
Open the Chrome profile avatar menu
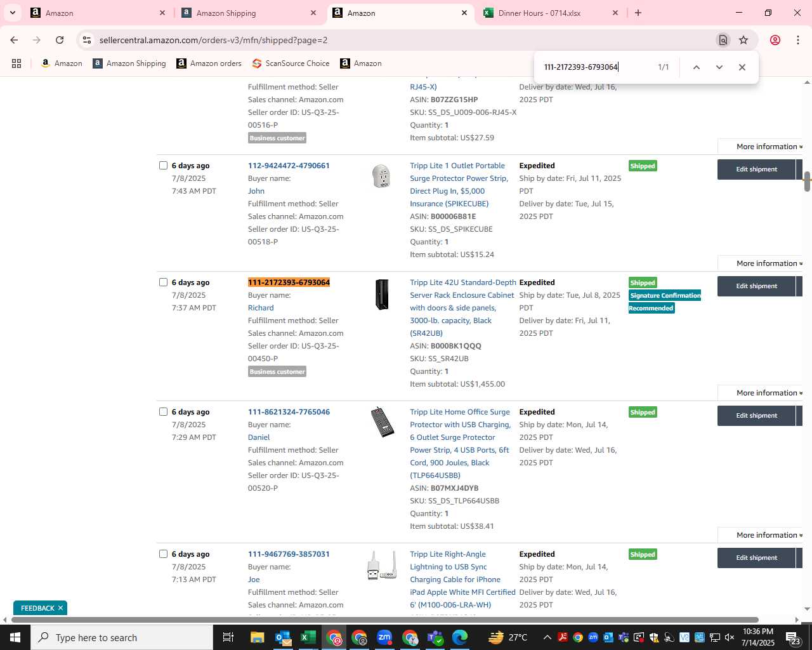tap(775, 40)
